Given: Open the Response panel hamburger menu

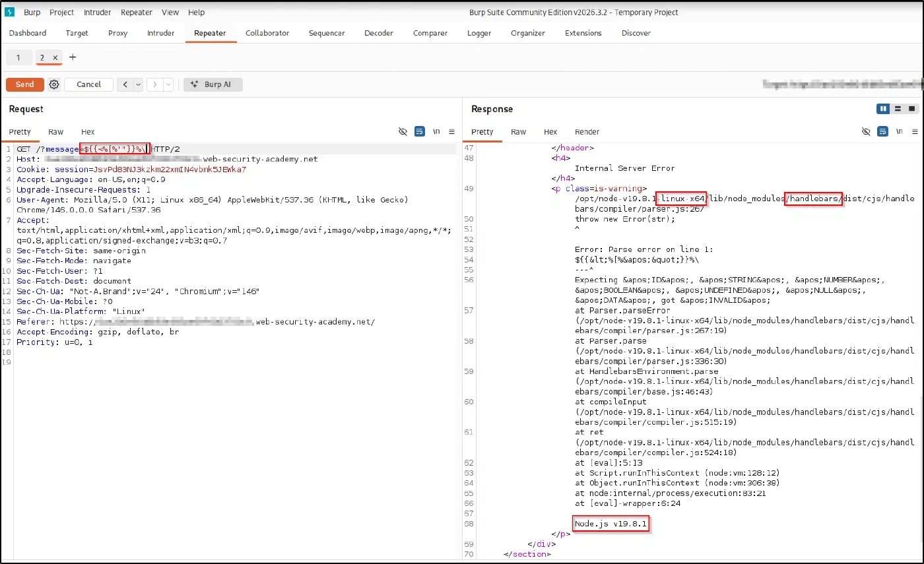Looking at the screenshot, I should [x=914, y=132].
